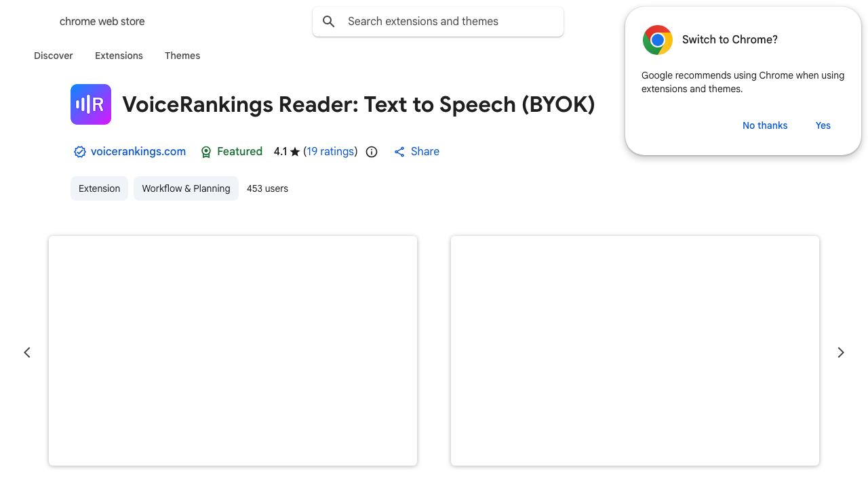Viewport: 868px width, 488px height.
Task: Show next screenshot with right arrow
Action: click(841, 352)
